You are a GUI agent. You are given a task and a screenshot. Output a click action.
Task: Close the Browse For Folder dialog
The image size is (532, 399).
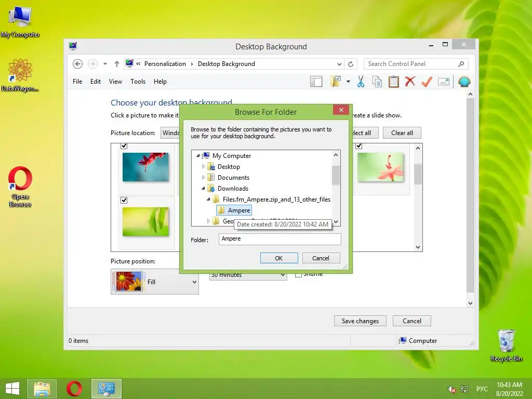point(341,110)
